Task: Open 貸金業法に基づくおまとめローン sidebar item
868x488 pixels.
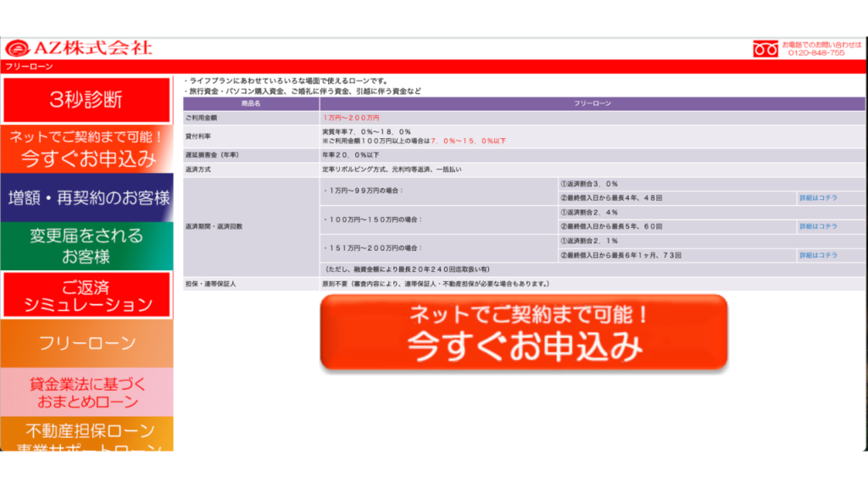Action: [86, 392]
